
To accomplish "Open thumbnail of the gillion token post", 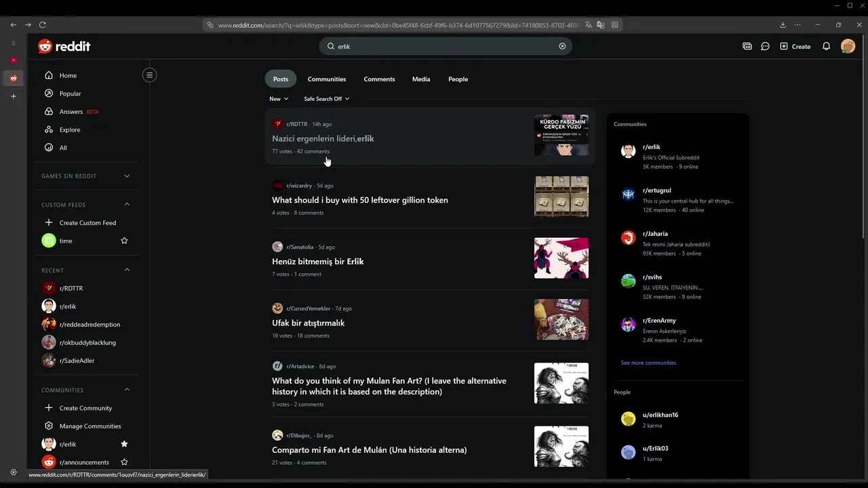I will (x=561, y=197).
